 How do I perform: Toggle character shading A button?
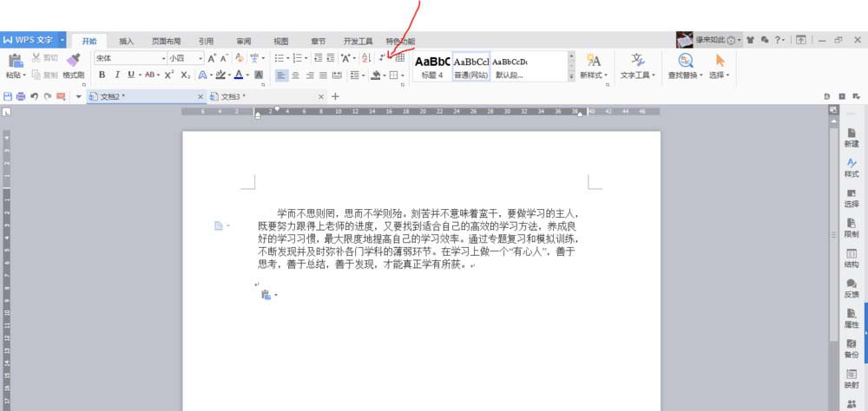259,75
